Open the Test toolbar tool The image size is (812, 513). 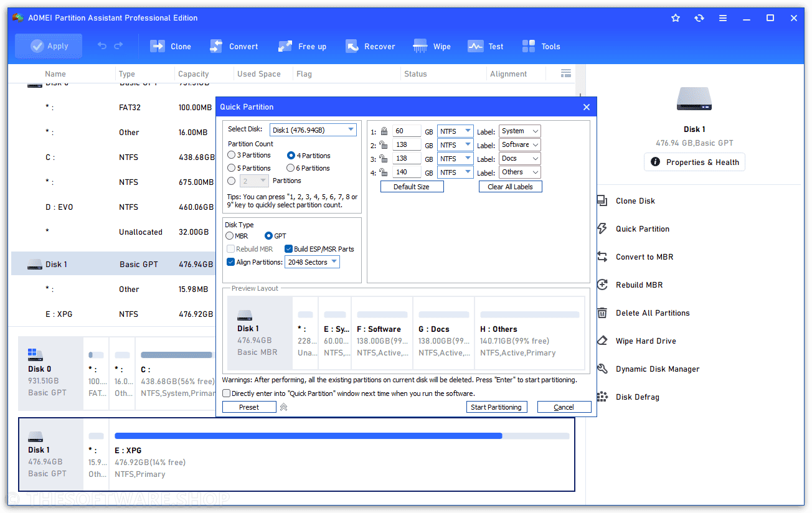pyautogui.click(x=485, y=46)
